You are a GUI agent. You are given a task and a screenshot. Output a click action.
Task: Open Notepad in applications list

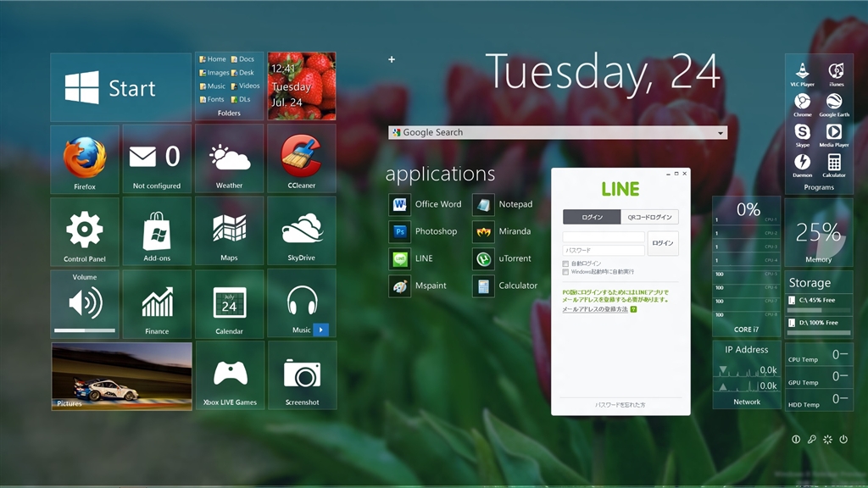coord(503,204)
